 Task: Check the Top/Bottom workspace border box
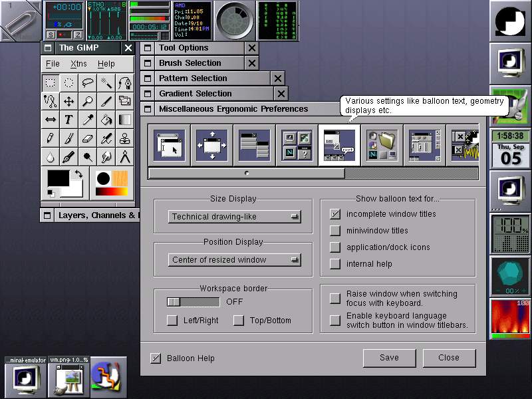tap(239, 321)
